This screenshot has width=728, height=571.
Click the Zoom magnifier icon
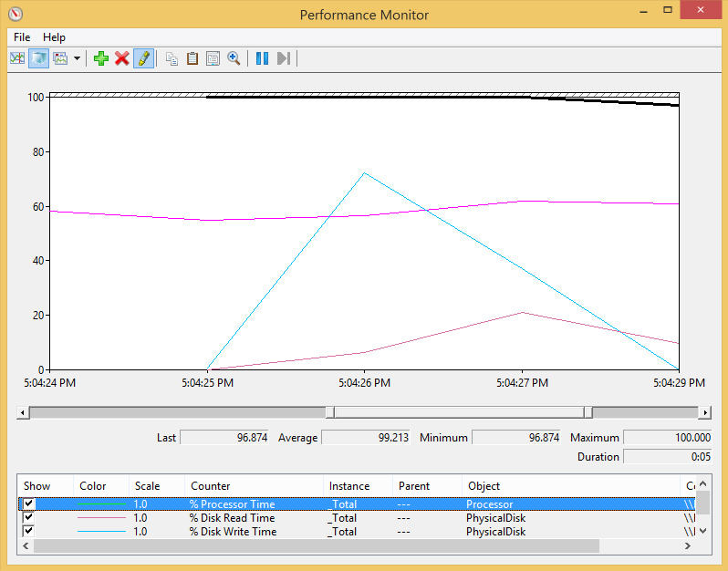(234, 58)
